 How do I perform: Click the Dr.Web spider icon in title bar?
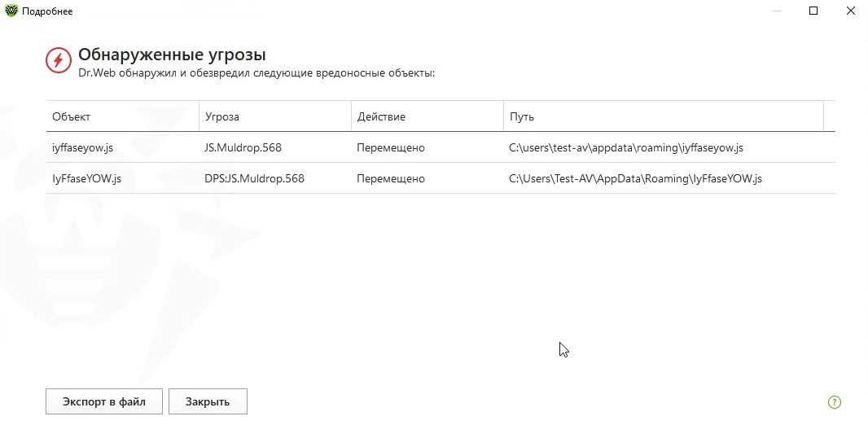click(x=11, y=11)
